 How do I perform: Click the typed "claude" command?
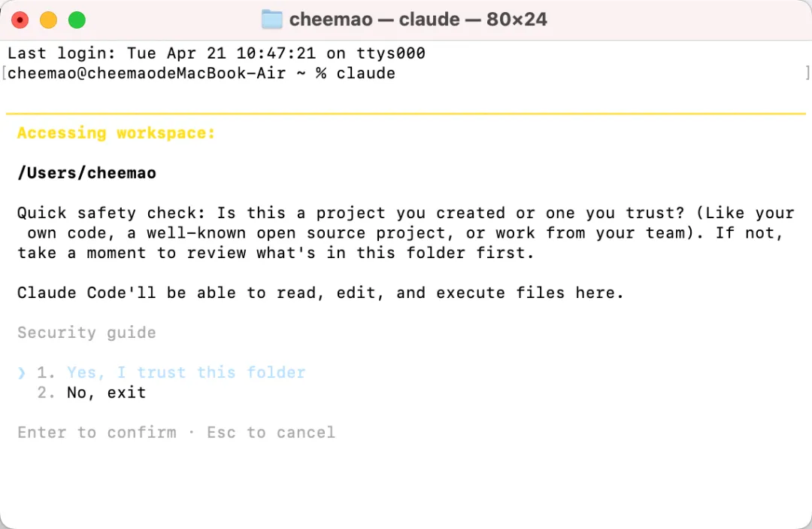point(365,74)
